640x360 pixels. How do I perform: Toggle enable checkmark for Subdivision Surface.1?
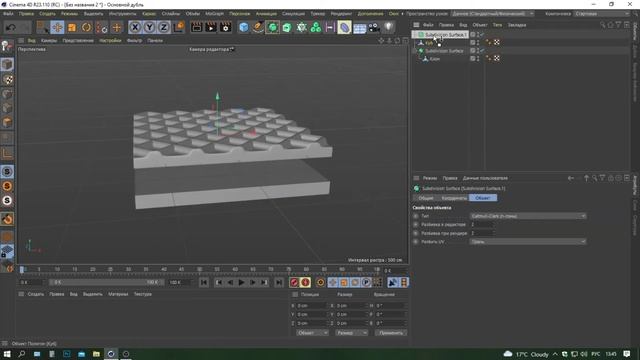point(482,35)
